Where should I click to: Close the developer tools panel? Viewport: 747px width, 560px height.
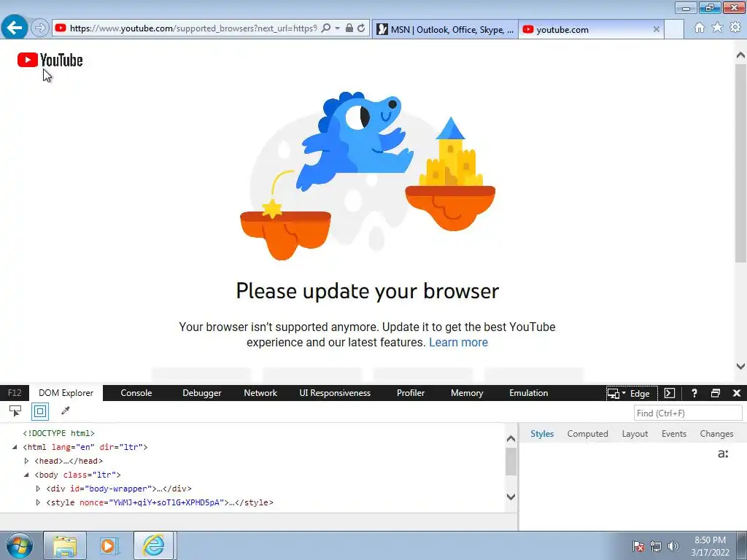[x=737, y=393]
